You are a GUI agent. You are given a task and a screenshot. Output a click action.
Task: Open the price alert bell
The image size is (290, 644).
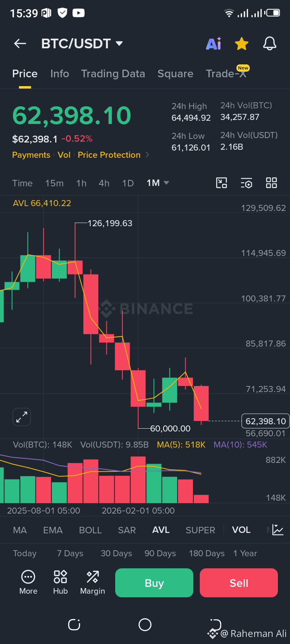tap(269, 43)
